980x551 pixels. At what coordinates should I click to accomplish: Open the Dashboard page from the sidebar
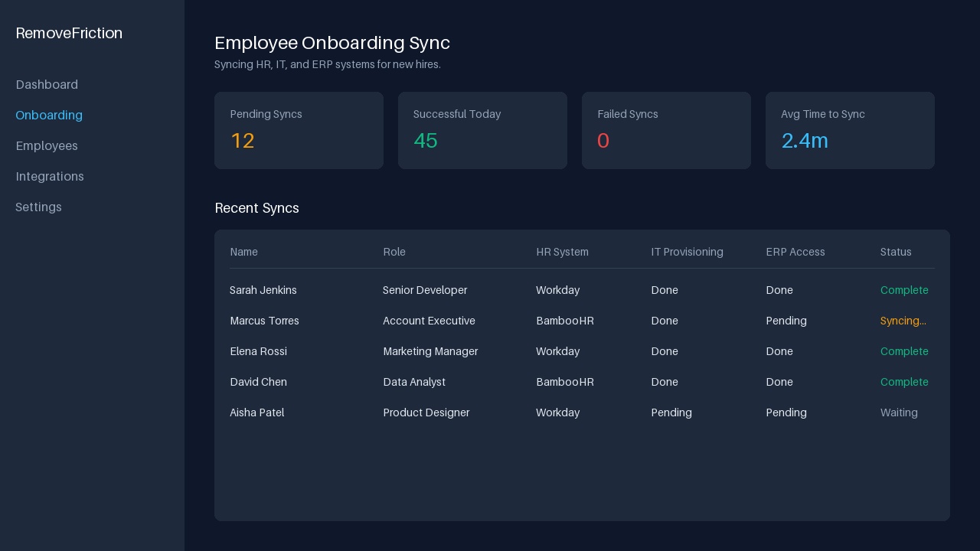(47, 85)
